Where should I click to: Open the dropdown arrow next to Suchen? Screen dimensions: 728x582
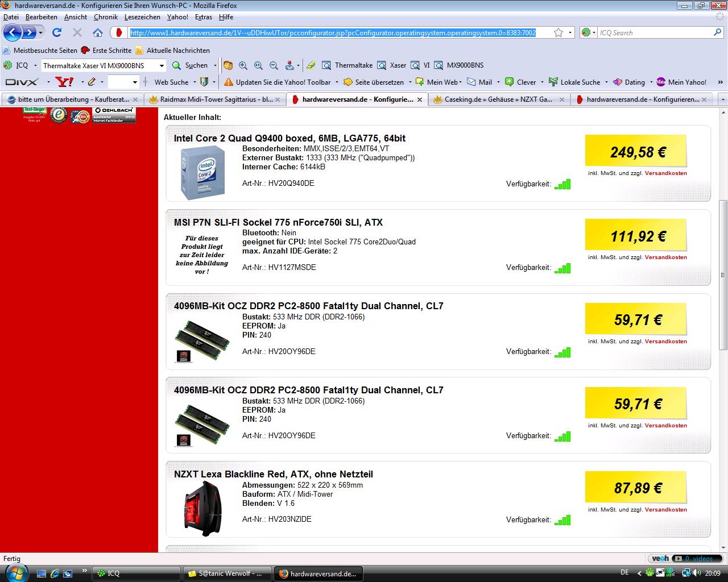(215, 66)
